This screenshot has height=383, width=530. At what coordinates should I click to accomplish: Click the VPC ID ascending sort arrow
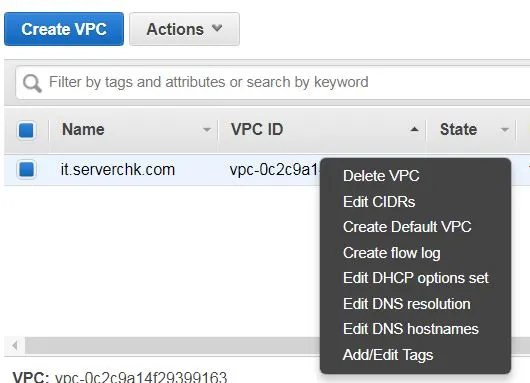414,129
